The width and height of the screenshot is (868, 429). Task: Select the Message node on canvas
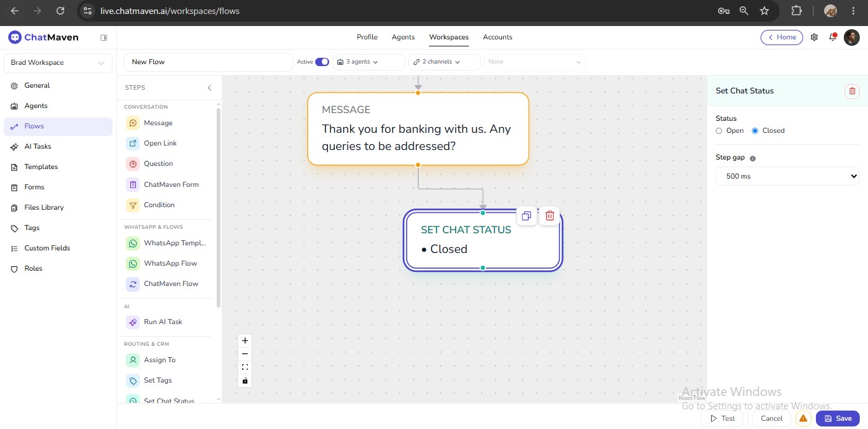pyautogui.click(x=418, y=129)
